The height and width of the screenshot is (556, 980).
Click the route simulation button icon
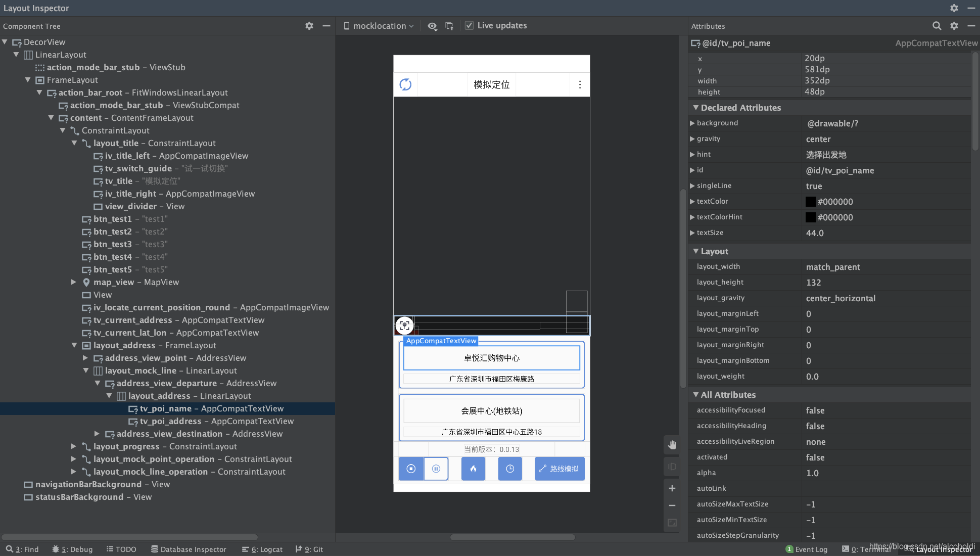[560, 469]
